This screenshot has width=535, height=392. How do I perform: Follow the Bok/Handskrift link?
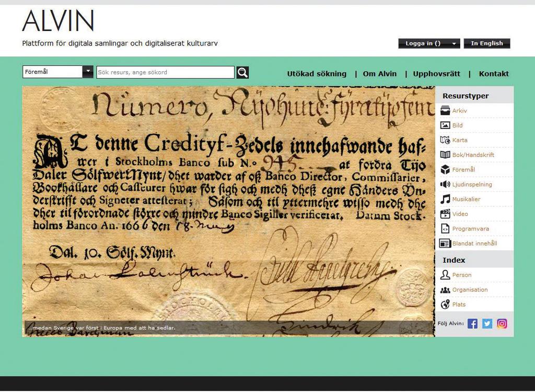(x=473, y=155)
